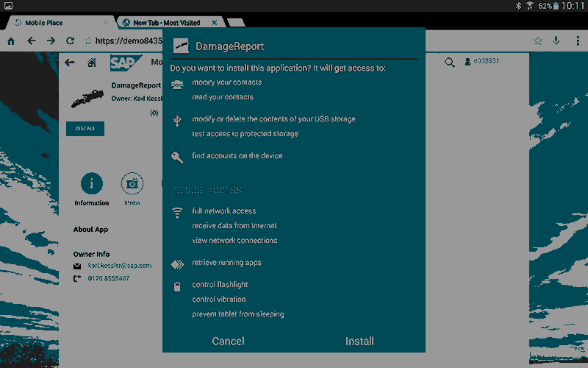Bookmark page with the star icon
Screen dimensions: 588x368
pos(538,41)
